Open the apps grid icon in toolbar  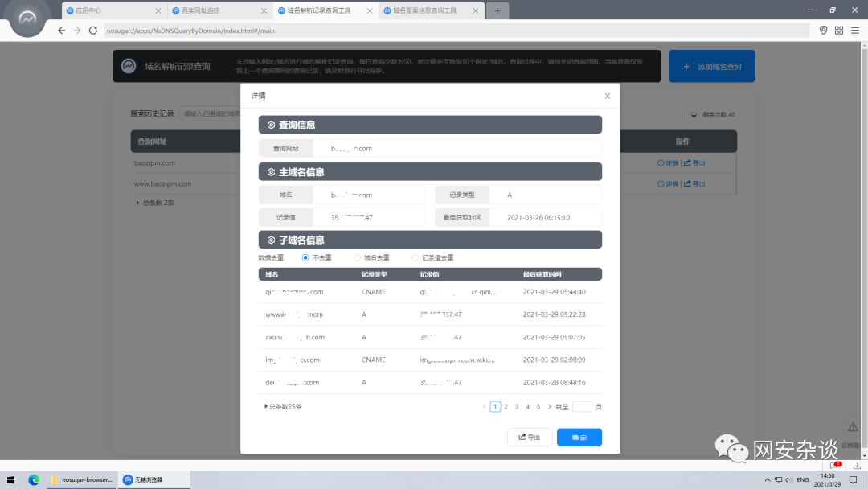pos(839,31)
